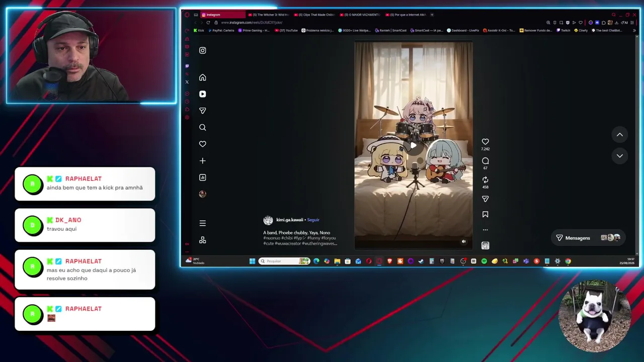Switch to Clips That Made Chibi tab
Viewport: 644px width, 362px height.
[314, 15]
